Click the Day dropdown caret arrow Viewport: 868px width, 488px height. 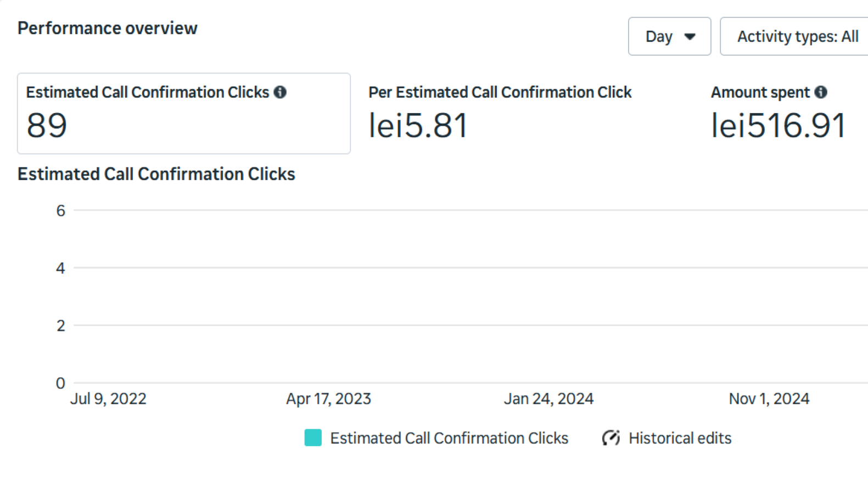click(690, 37)
